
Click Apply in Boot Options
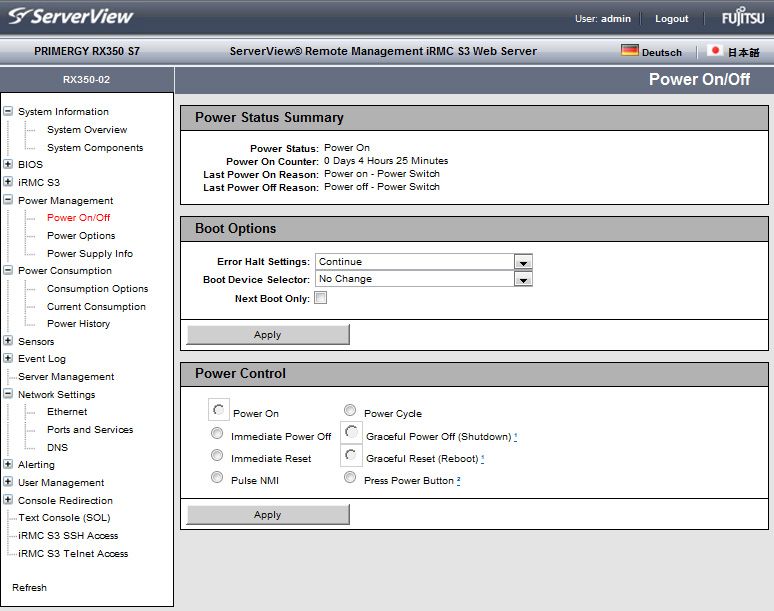pos(268,334)
